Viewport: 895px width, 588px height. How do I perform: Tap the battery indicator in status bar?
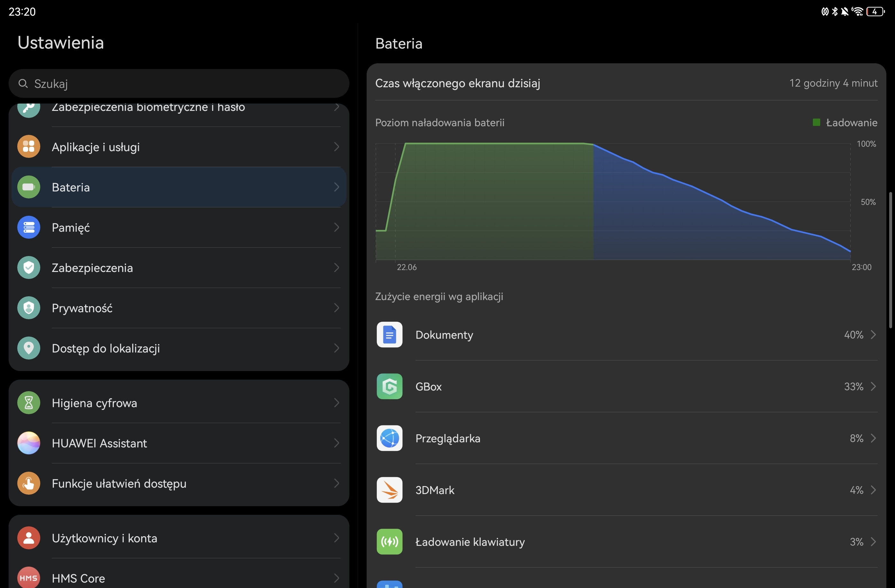(x=876, y=12)
